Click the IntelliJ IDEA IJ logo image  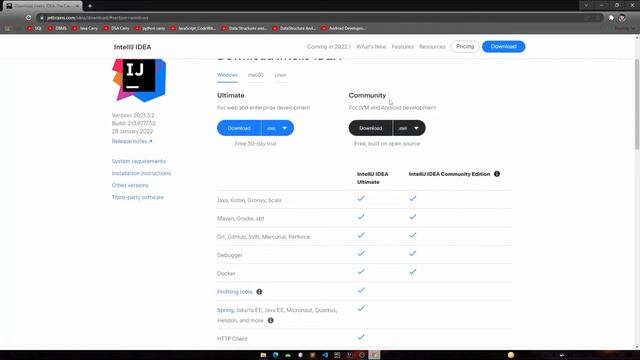coord(139,80)
